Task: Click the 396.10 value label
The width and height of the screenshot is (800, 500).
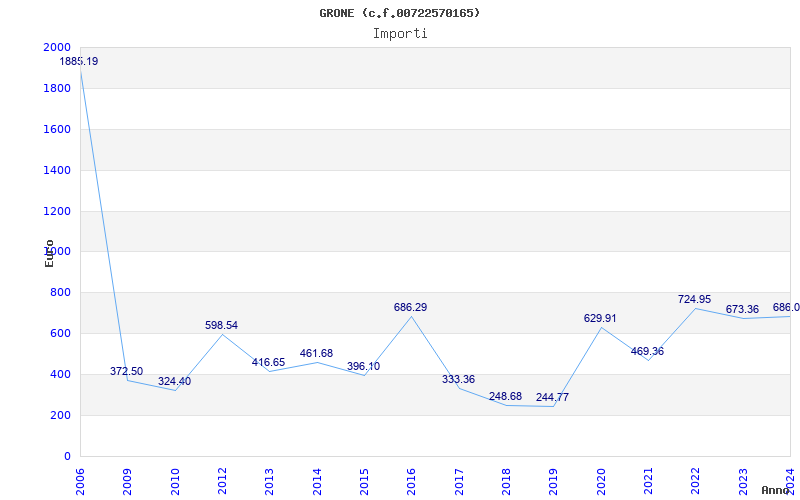Action: [363, 367]
